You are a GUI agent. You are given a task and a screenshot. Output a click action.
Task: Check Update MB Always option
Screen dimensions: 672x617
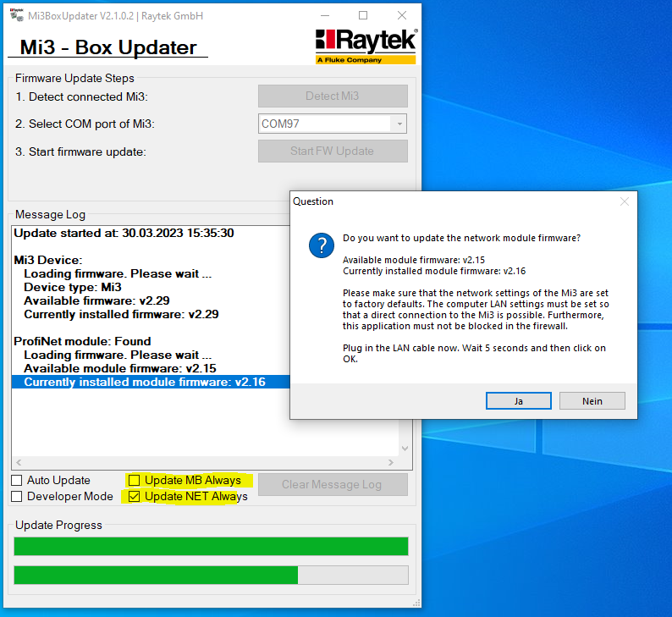(134, 481)
